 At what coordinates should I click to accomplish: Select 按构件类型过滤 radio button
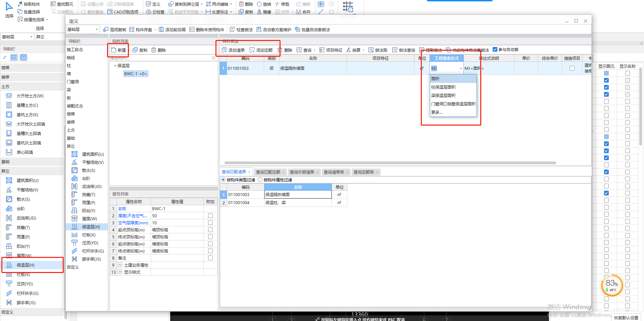223,180
